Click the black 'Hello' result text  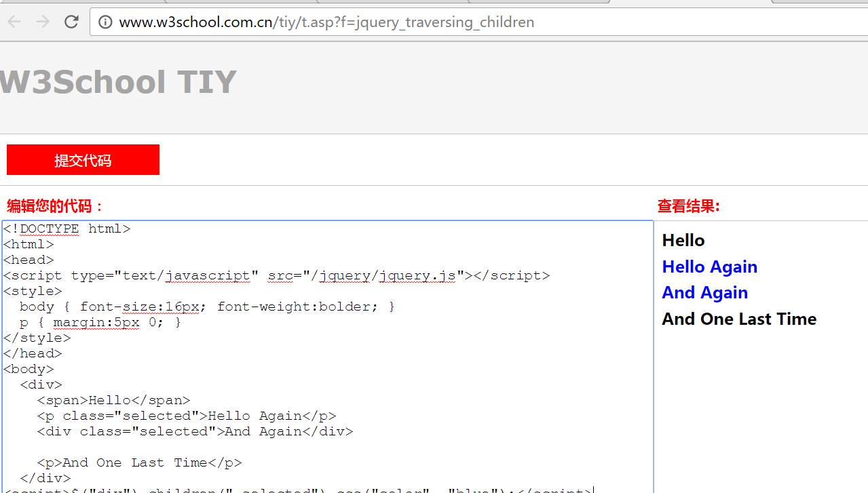pos(683,241)
